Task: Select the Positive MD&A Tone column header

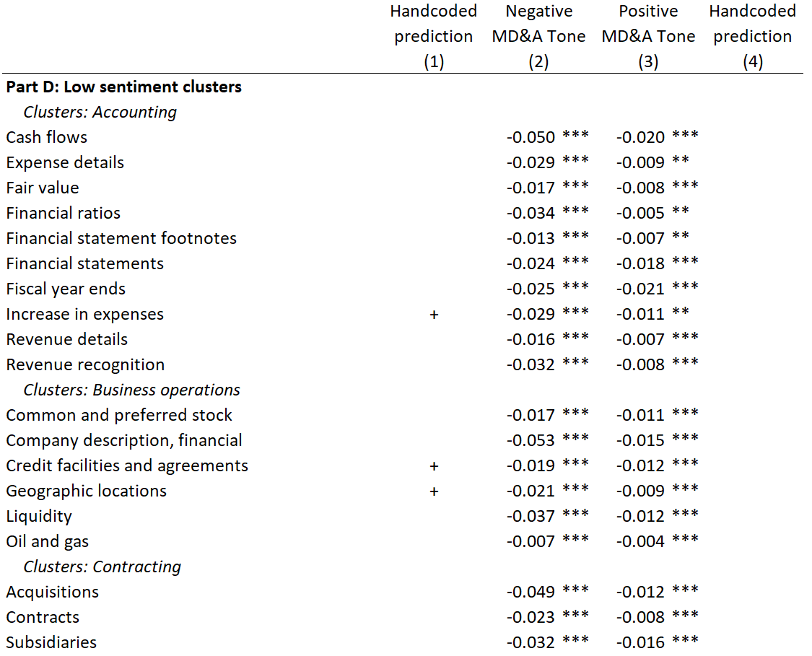Action: coord(648,36)
